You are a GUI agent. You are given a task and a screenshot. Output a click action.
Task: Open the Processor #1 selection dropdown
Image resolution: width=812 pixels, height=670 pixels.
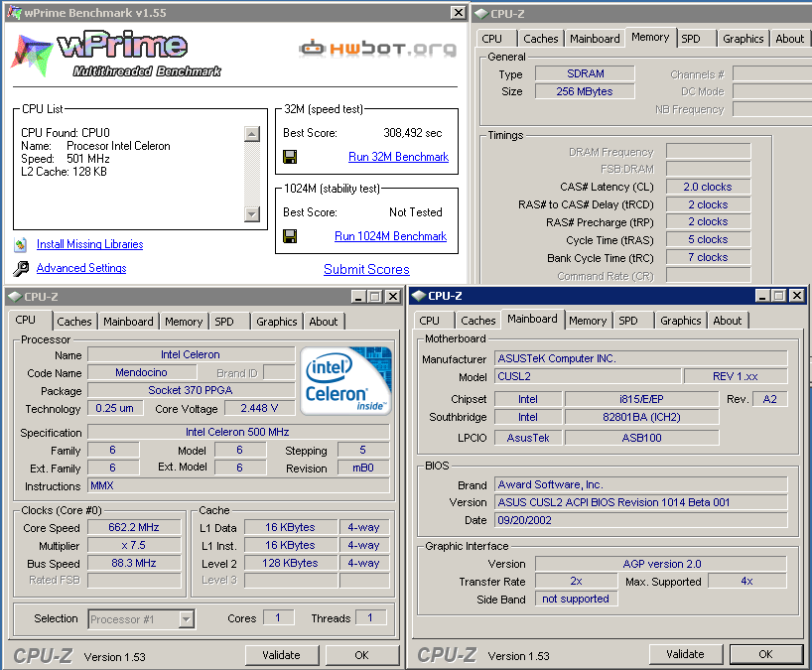[186, 618]
